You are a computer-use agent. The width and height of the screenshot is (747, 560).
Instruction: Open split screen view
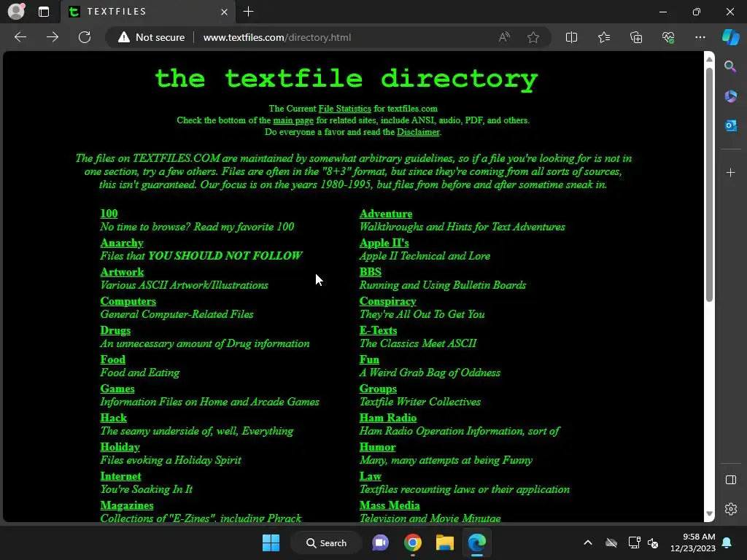coord(571,37)
